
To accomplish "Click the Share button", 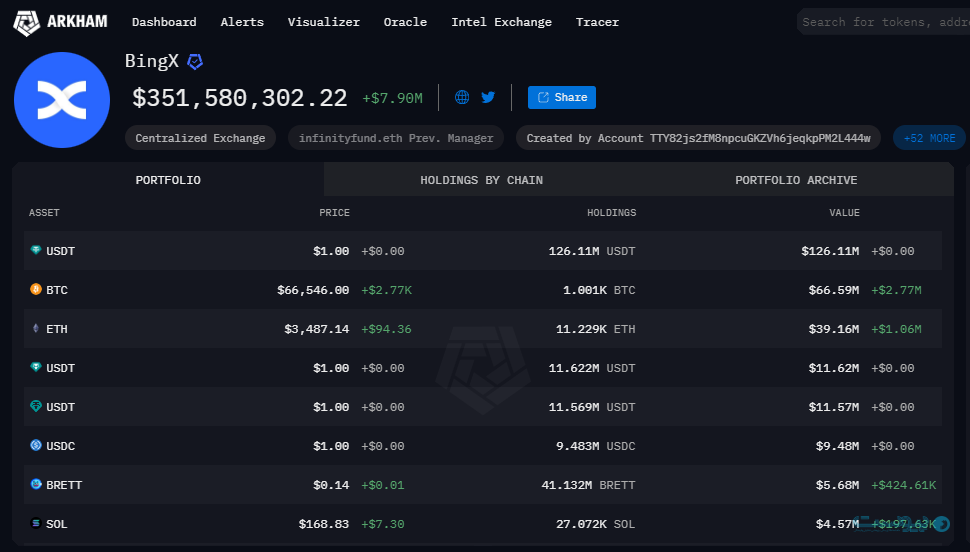I will (x=562, y=97).
